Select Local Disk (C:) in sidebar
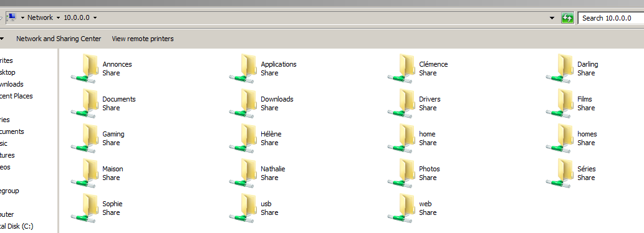This screenshot has width=644, height=233. point(16,226)
